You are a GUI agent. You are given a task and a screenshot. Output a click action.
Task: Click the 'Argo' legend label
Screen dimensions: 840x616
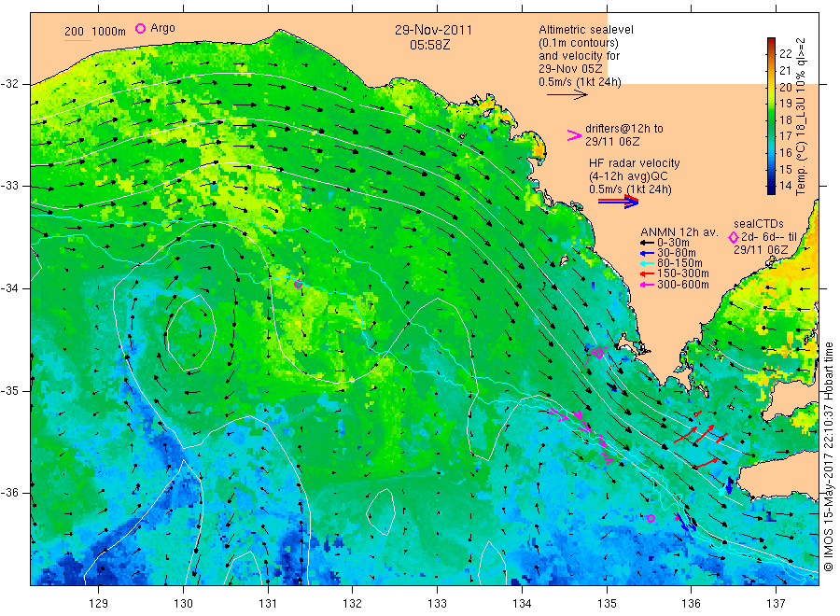point(162,28)
